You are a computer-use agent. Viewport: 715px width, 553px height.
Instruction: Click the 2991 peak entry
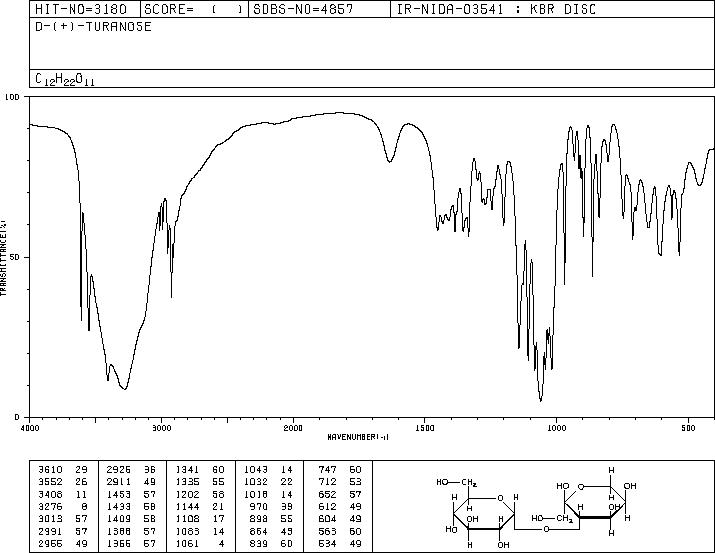(x=62, y=532)
